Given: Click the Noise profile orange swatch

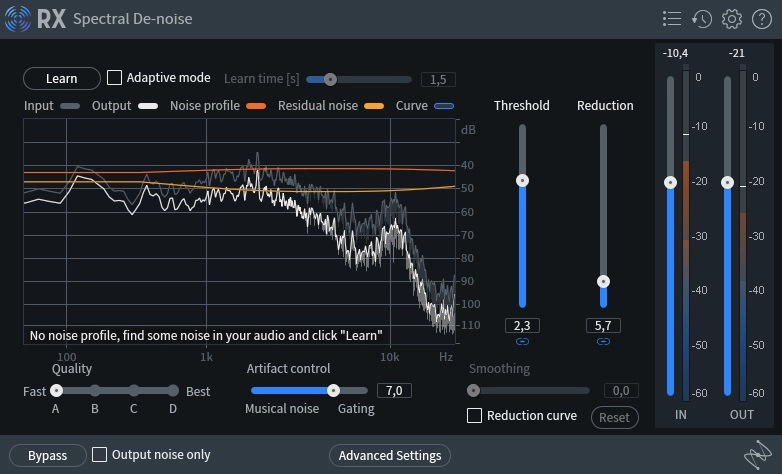Looking at the screenshot, I should pos(256,106).
